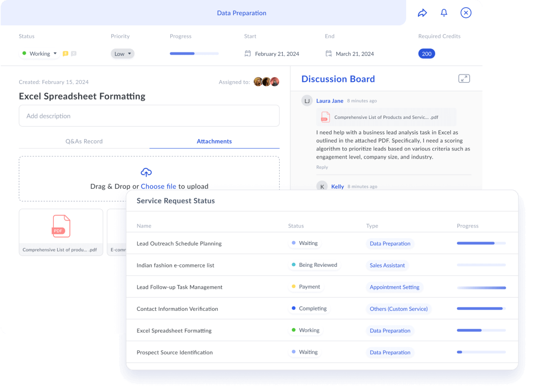Viewport: 533px width, 392px height.
Task: Open the Working status dropdown
Action: coord(40,54)
